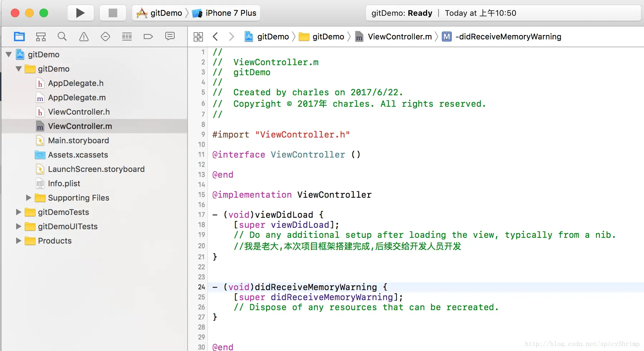Go back in editor history

215,37
